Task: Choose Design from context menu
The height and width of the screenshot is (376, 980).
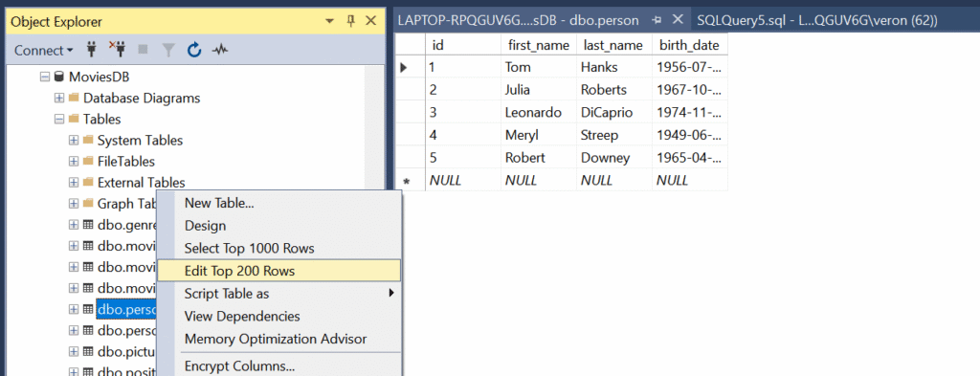Action: (x=278, y=226)
